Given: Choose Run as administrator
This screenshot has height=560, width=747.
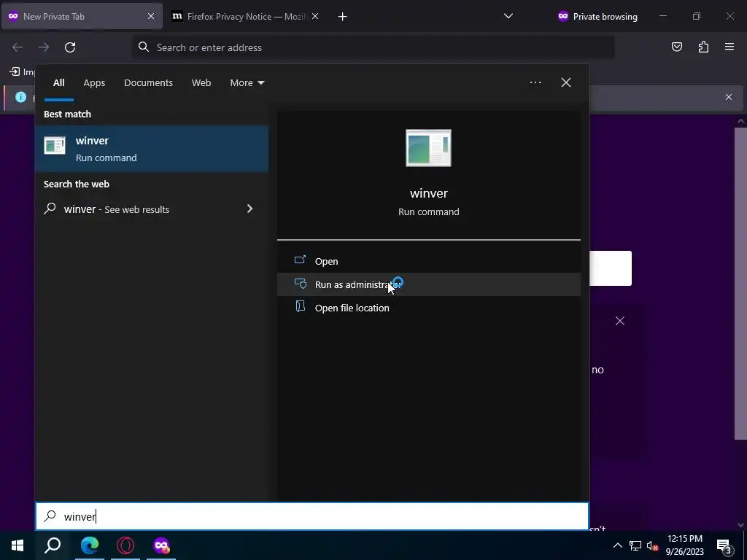Looking at the screenshot, I should click(x=429, y=284).
